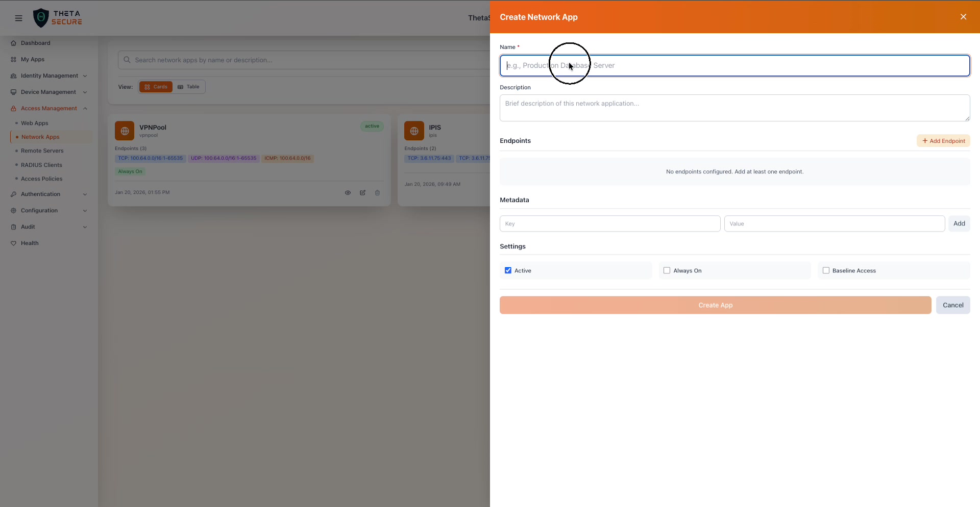This screenshot has height=507, width=980.
Task: Expand the Configuration menu
Action: (x=48, y=210)
